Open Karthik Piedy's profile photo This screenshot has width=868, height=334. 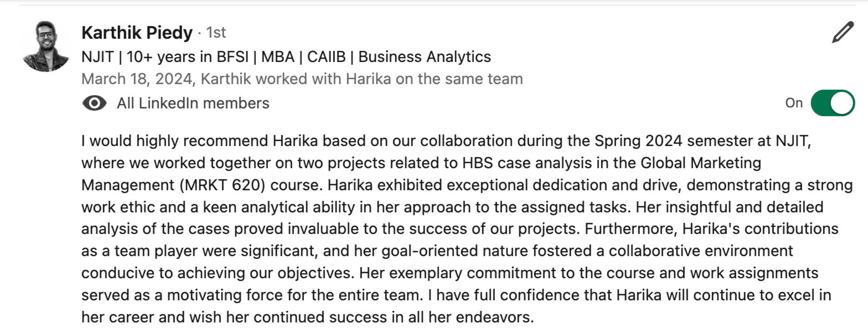pos(46,46)
